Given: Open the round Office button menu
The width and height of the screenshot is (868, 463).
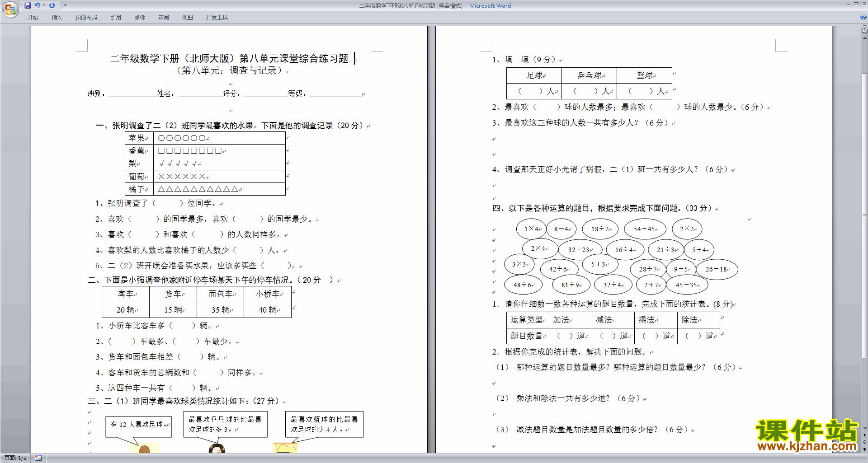Looking at the screenshot, I should coord(10,9).
